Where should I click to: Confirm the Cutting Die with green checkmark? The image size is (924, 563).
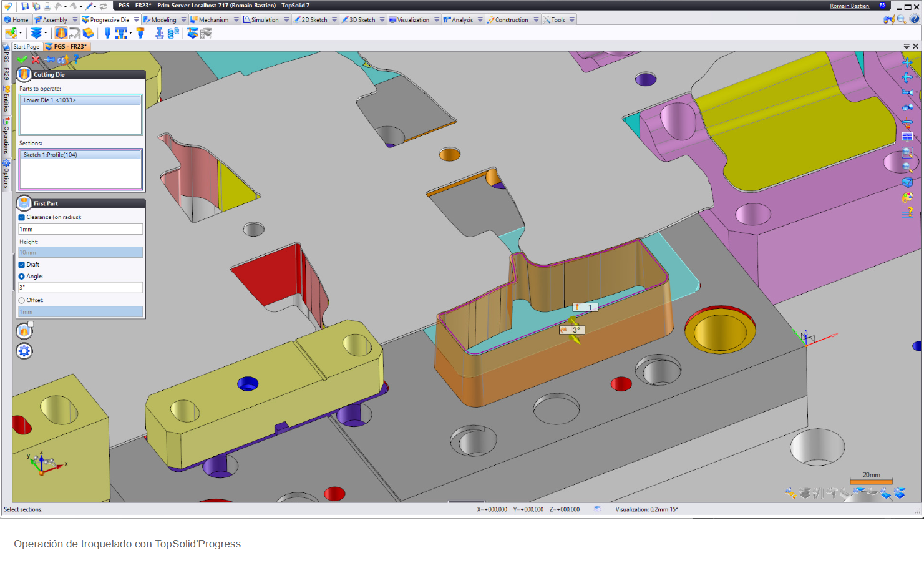click(x=22, y=60)
